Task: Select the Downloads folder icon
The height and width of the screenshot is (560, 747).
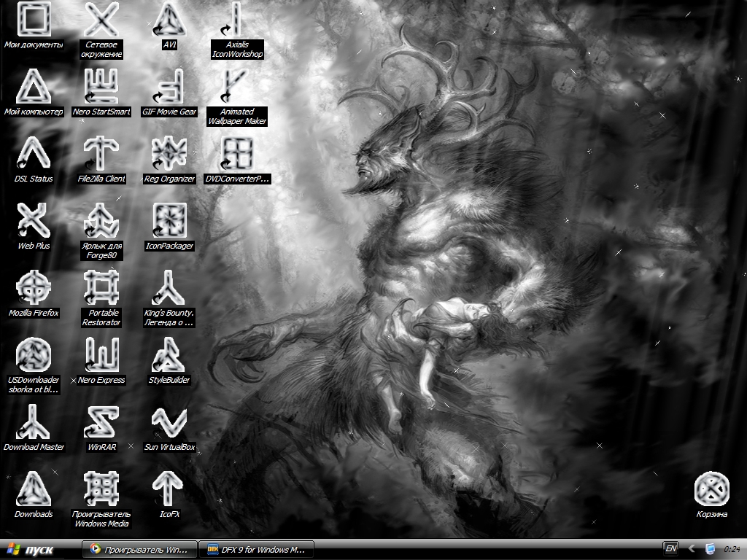Action: (x=34, y=489)
